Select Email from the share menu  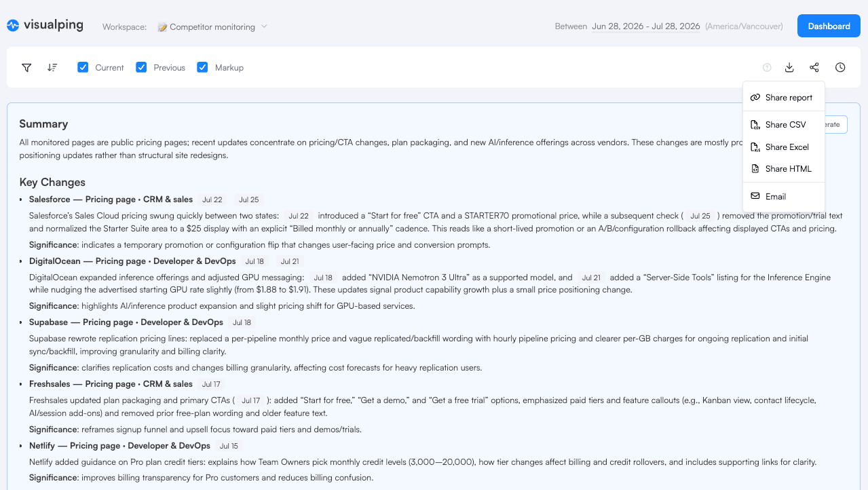pos(784,196)
